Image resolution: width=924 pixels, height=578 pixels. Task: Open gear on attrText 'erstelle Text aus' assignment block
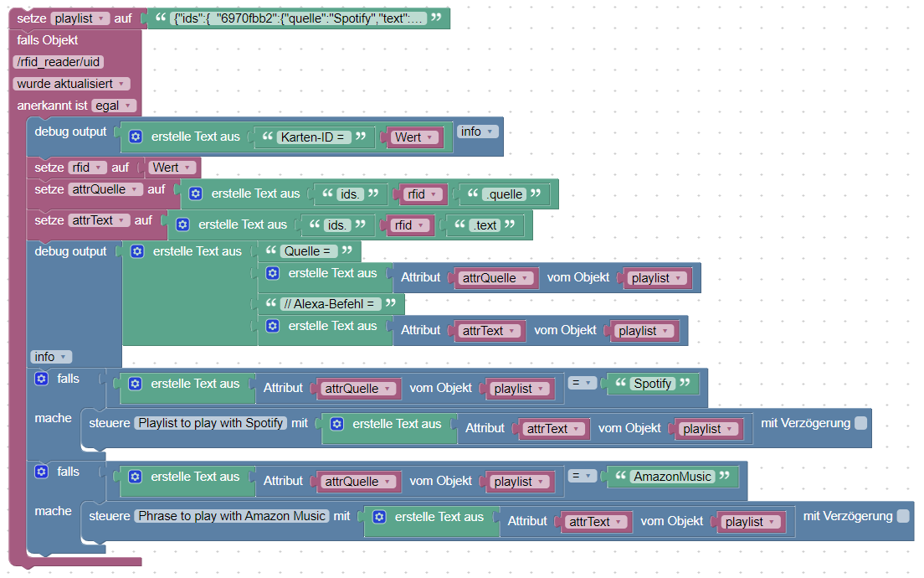coord(182,224)
